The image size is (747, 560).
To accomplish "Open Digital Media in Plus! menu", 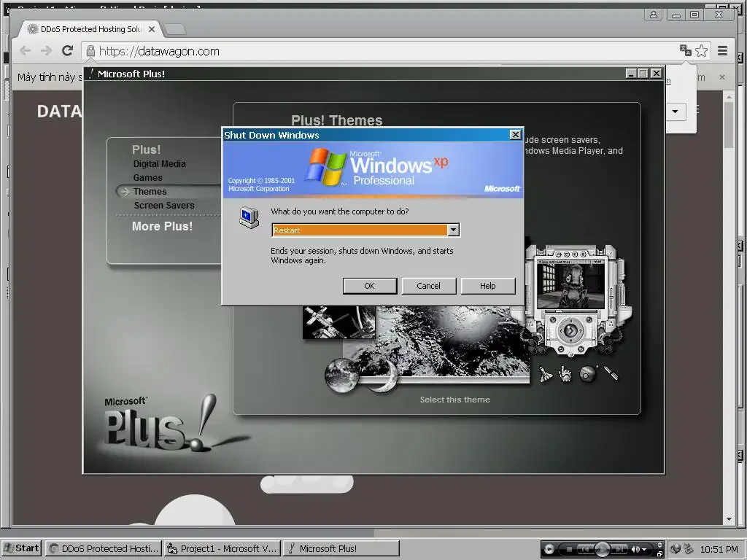I will (x=160, y=164).
